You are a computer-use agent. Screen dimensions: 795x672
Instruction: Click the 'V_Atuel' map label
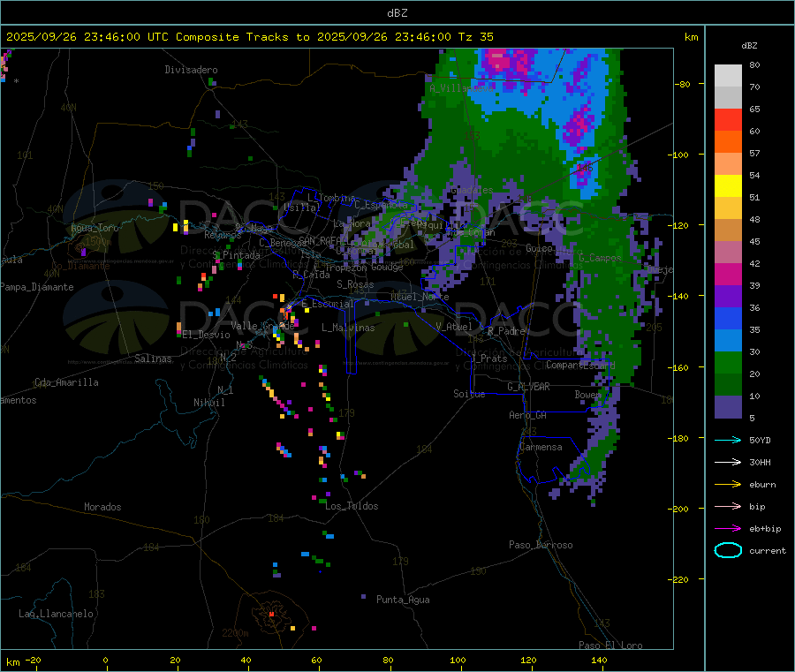(x=454, y=327)
